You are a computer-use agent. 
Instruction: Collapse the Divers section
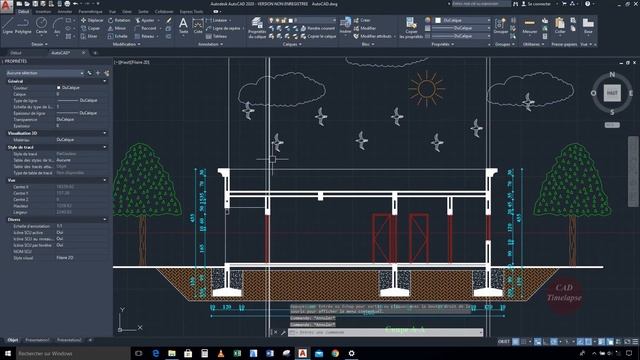[x=105, y=220]
